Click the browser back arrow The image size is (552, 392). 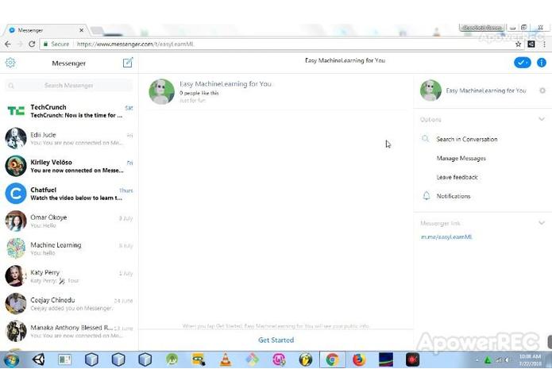pos(8,44)
